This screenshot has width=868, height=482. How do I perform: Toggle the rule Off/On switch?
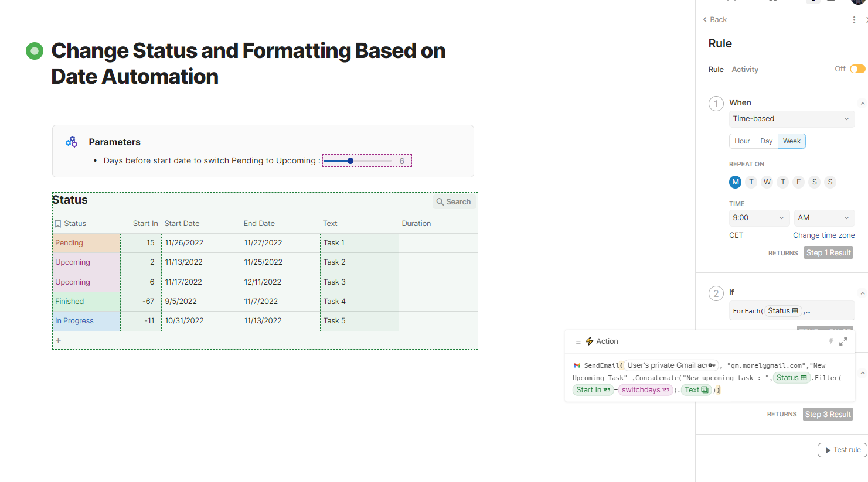click(x=857, y=69)
